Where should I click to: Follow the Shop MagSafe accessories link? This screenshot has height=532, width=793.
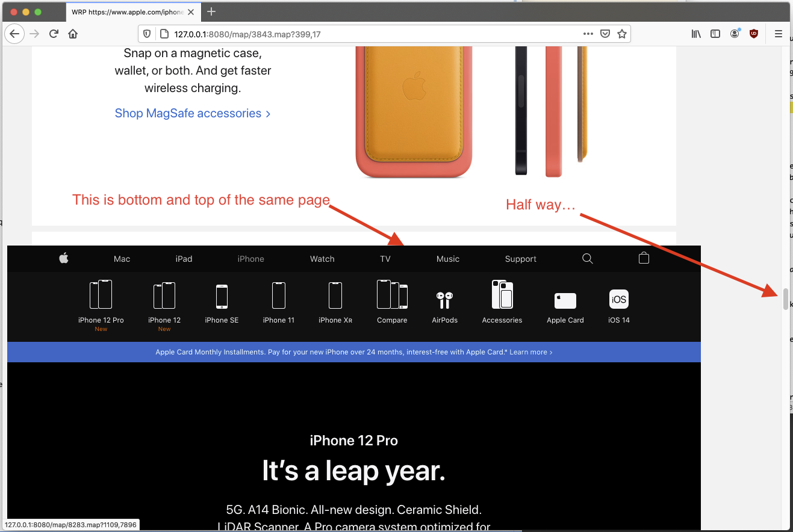click(x=193, y=113)
